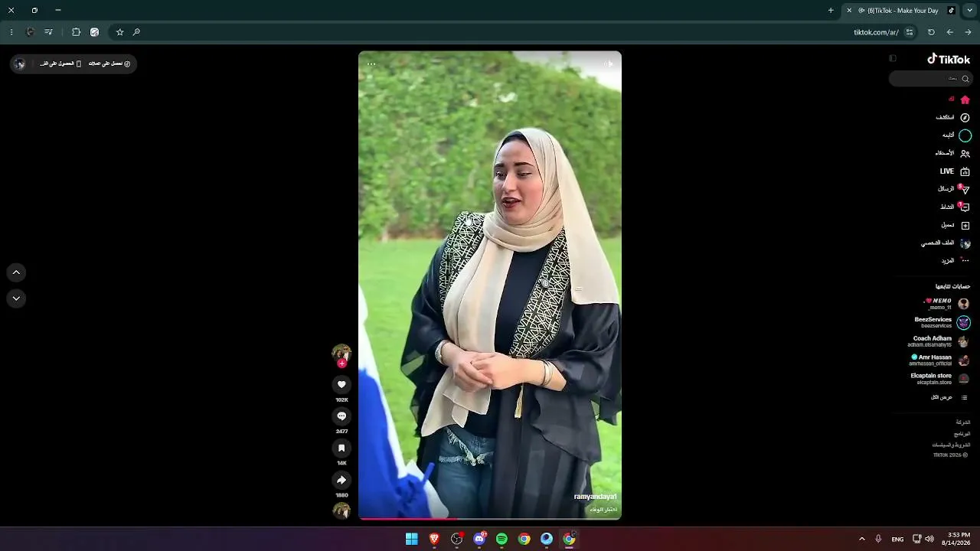Open the TikTok logo home link
The width and height of the screenshot is (980, 551).
pos(949,59)
